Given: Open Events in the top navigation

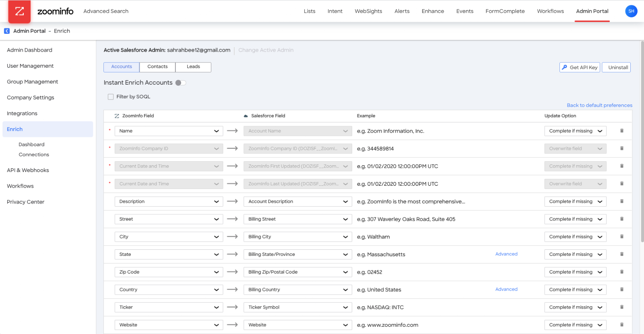Looking at the screenshot, I should pos(465,11).
